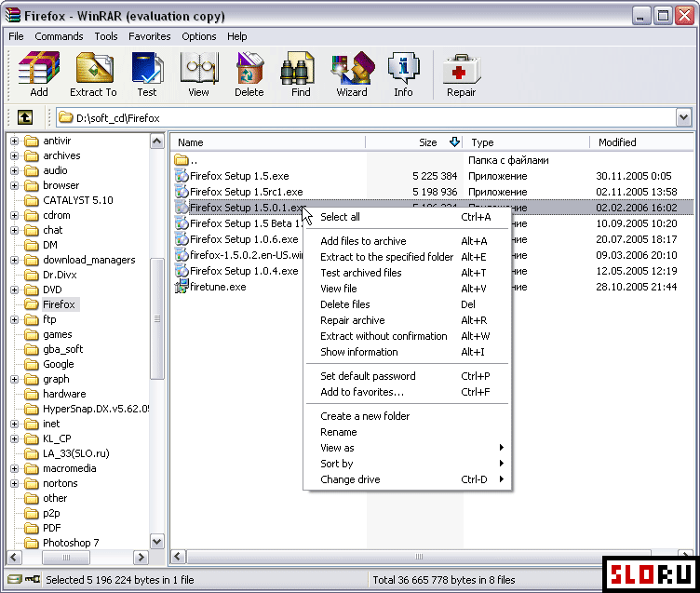The width and height of the screenshot is (700, 593).
Task: Choose Set default password
Action: pos(407,376)
